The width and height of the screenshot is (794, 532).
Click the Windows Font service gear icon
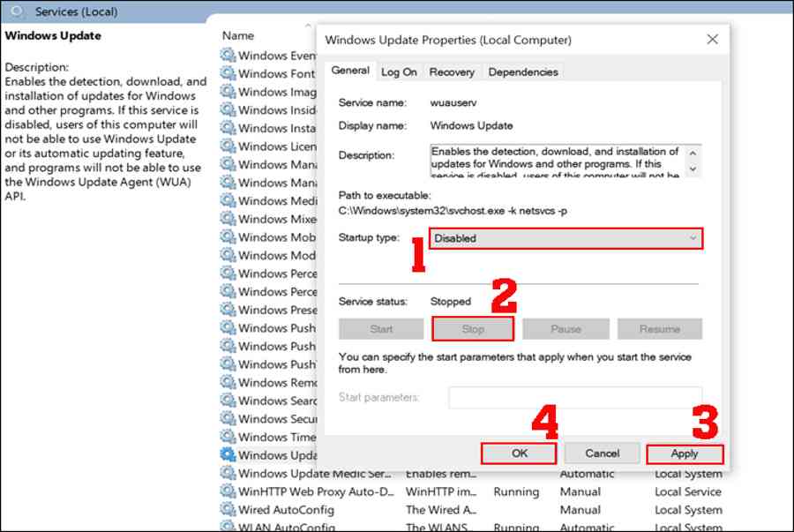[x=228, y=73]
